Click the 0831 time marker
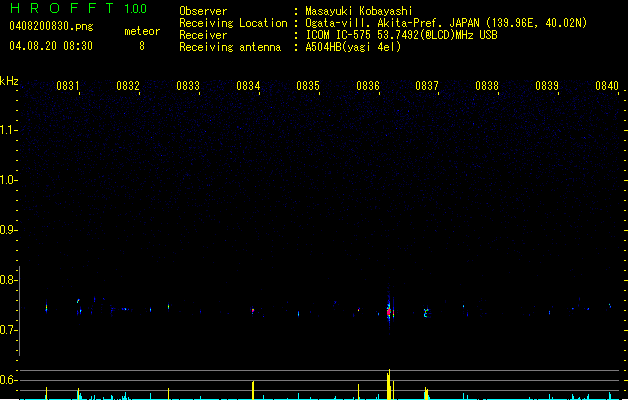The height and width of the screenshot is (400, 629). tap(68, 86)
